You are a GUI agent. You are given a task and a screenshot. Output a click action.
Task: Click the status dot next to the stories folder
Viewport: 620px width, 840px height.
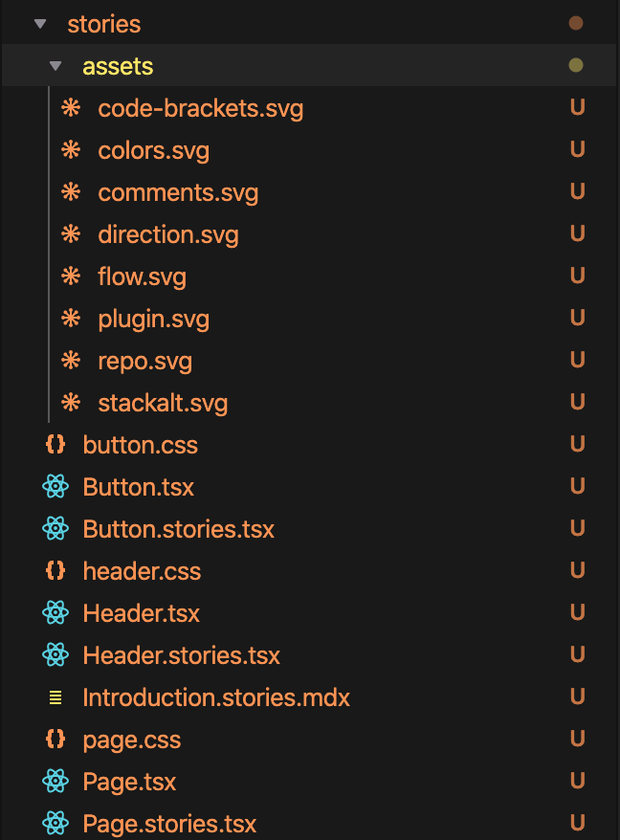click(576, 22)
